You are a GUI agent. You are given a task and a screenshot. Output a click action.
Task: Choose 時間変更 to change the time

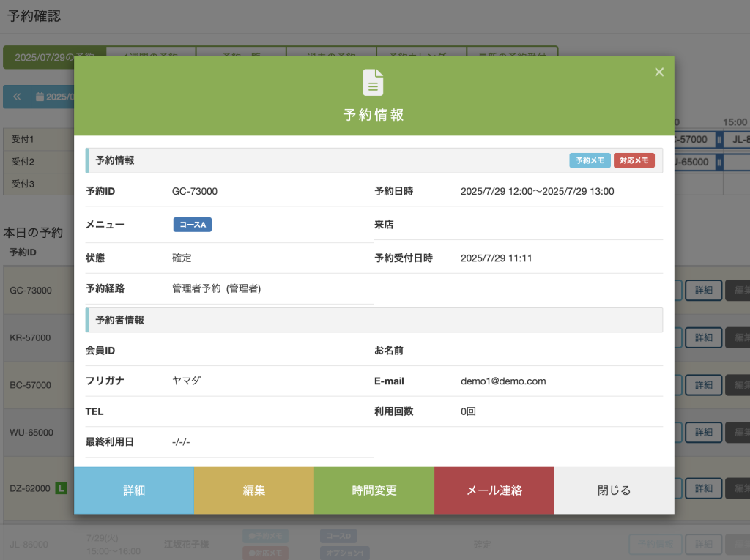coord(374,490)
